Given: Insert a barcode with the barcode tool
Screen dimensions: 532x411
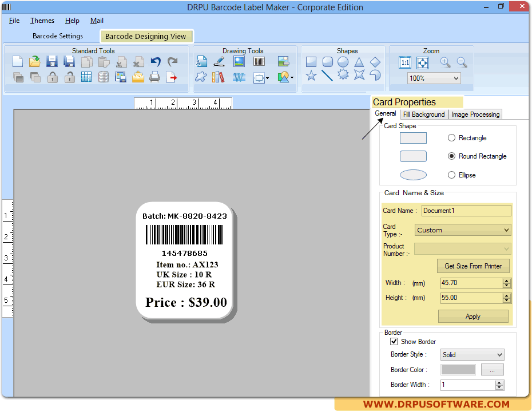Looking at the screenshot, I should point(259,62).
